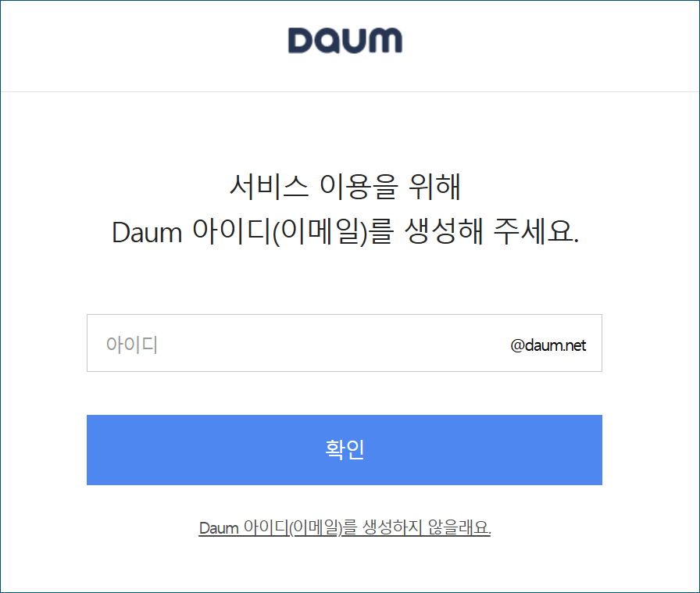Click the blue 확인 button

[x=345, y=450]
